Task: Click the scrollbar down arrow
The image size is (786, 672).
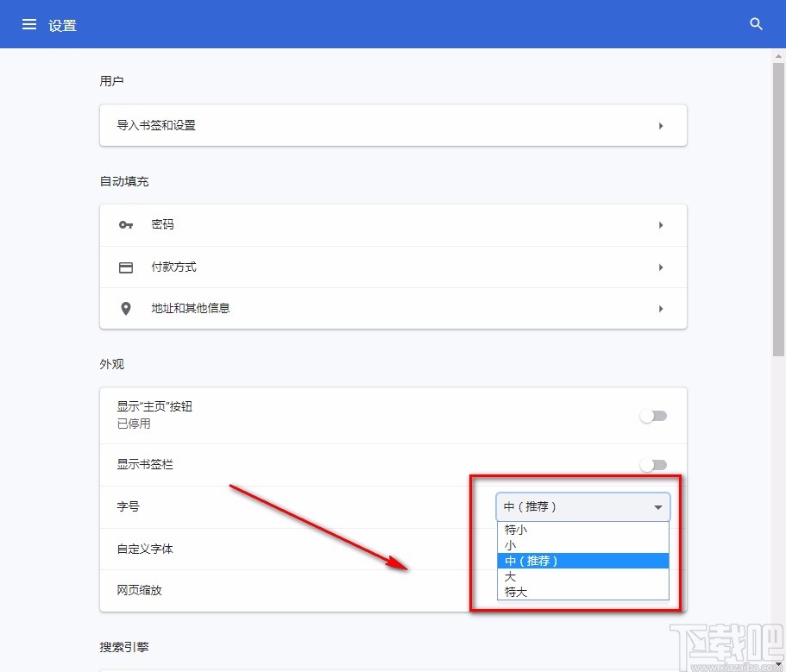Action: point(779,663)
